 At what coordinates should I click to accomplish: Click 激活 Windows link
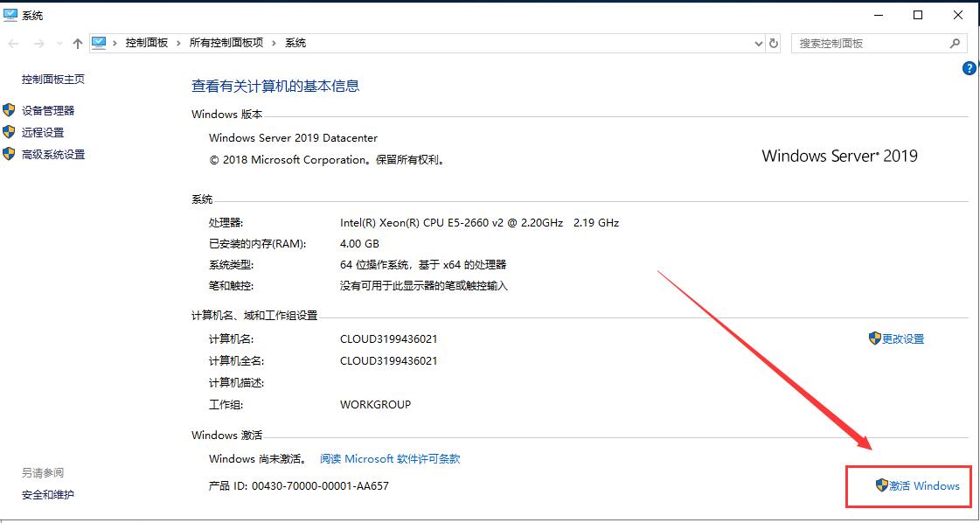[924, 485]
